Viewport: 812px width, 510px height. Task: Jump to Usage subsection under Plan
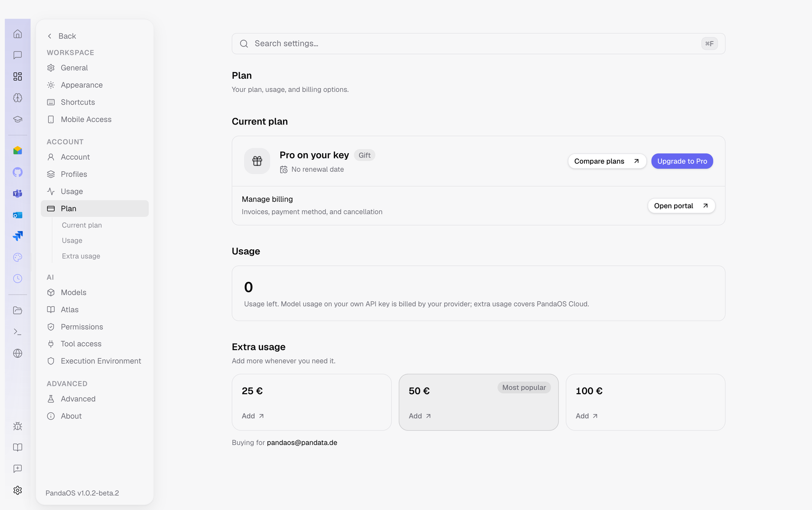pos(72,240)
